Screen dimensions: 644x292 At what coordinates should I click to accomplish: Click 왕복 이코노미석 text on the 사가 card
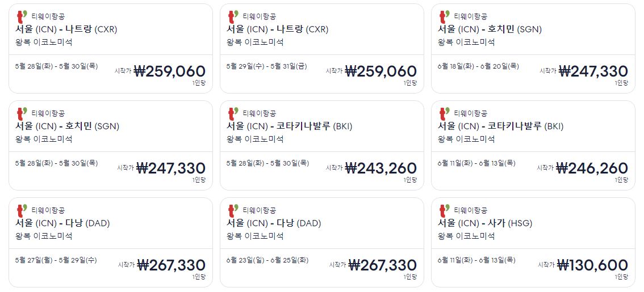tap(466, 236)
